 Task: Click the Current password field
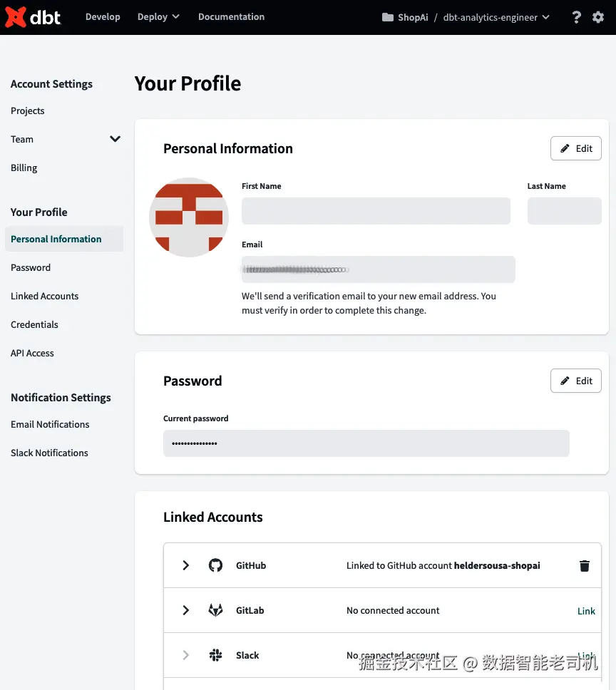[x=366, y=443]
